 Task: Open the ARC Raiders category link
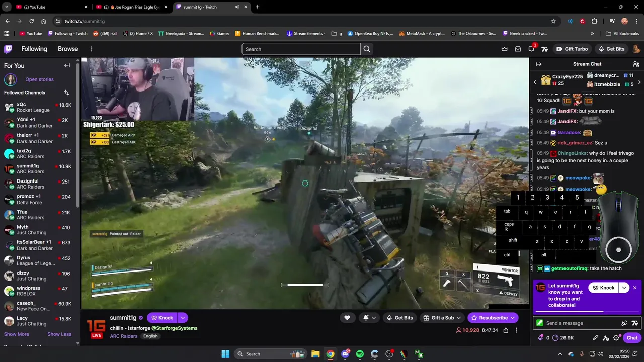(x=124, y=336)
